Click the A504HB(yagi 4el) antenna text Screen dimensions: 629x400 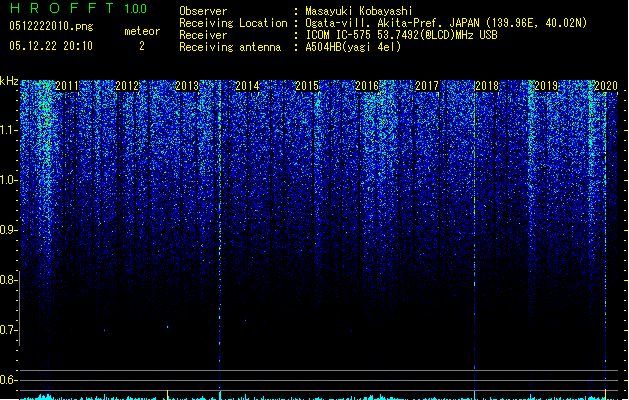(353, 47)
